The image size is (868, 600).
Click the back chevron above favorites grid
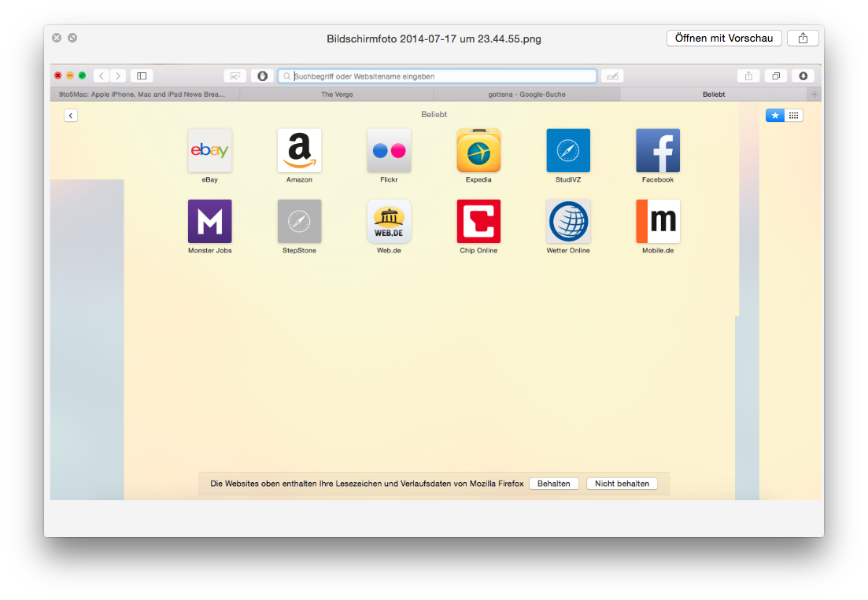pyautogui.click(x=71, y=115)
